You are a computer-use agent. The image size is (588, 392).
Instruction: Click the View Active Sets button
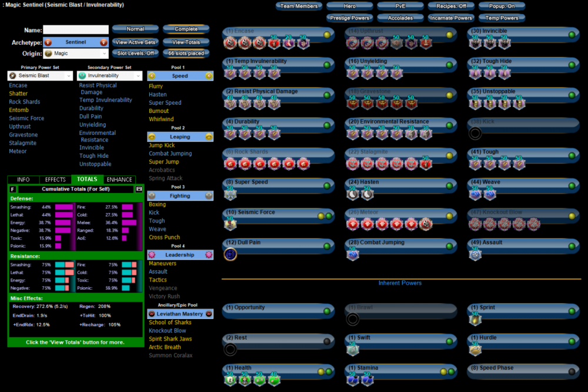tap(135, 42)
